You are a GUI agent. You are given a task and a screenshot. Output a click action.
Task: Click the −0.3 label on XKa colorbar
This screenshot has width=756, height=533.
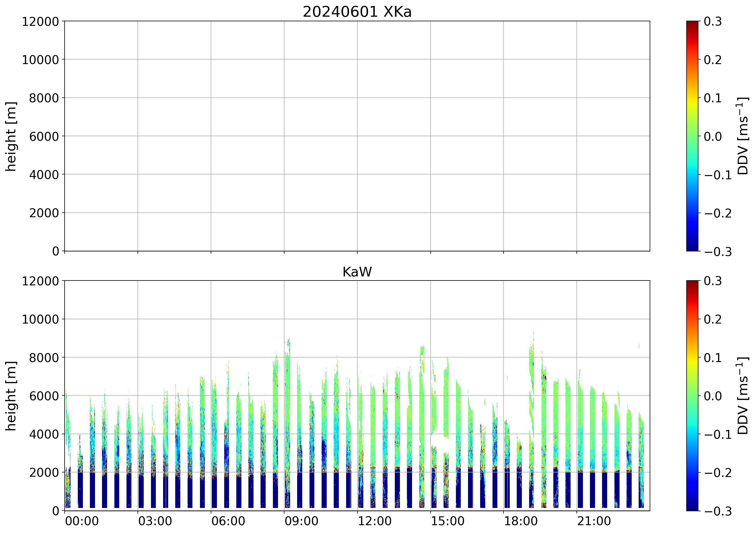pyautogui.click(x=718, y=252)
